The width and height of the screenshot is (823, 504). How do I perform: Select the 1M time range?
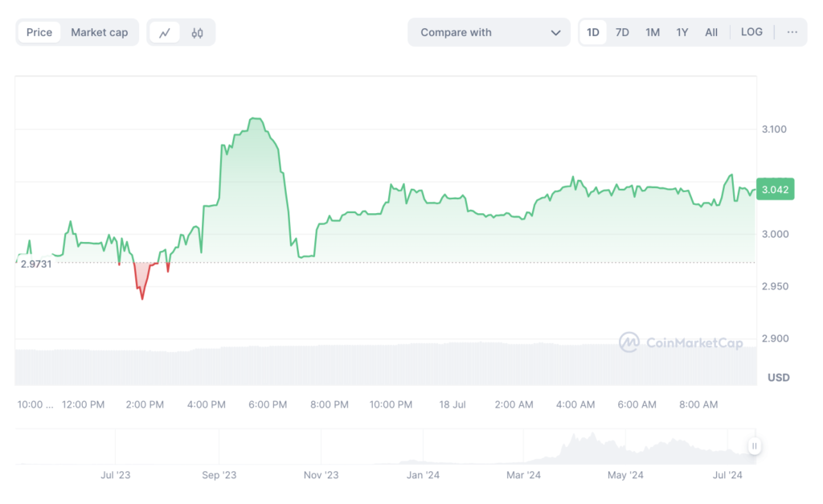[653, 32]
